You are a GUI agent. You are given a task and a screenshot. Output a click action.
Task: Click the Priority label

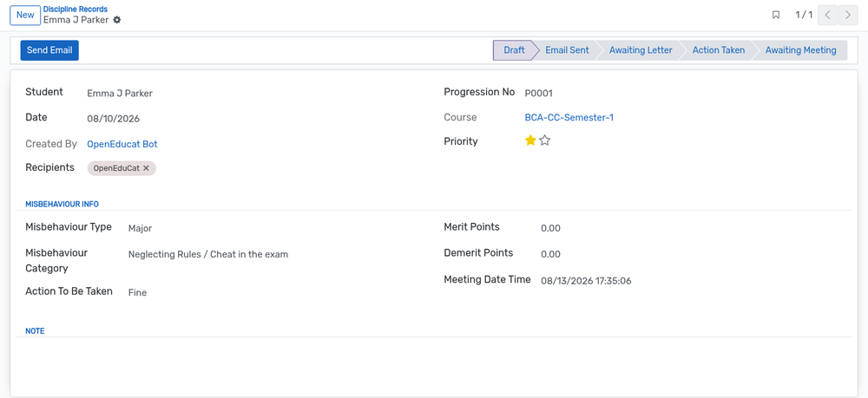pyautogui.click(x=461, y=141)
